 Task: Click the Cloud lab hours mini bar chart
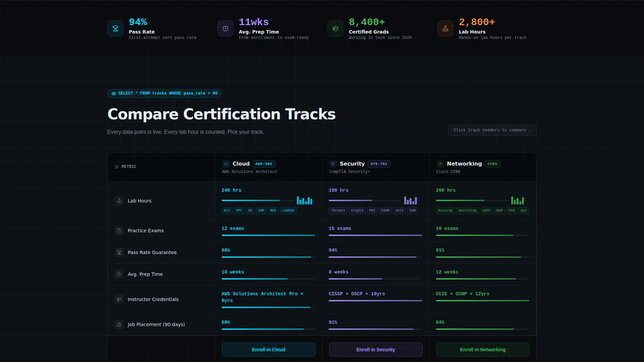tap(305, 200)
